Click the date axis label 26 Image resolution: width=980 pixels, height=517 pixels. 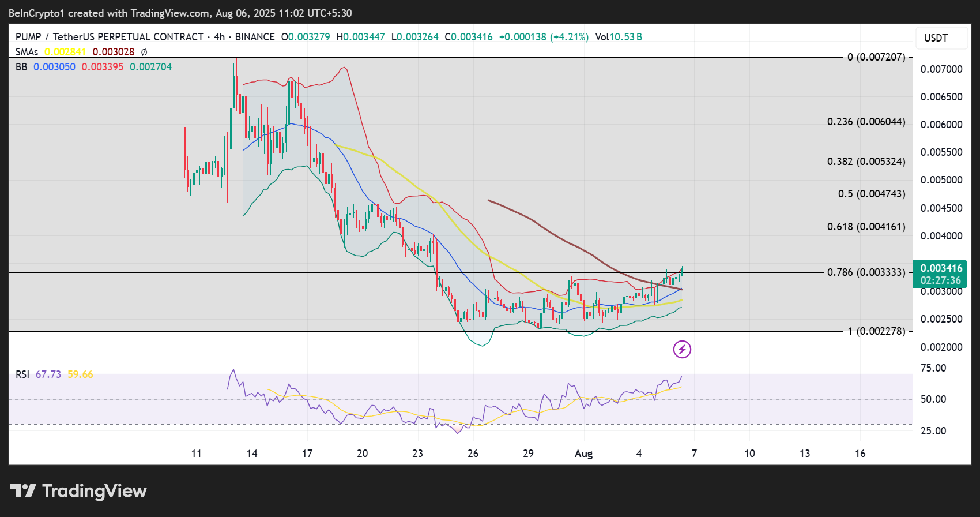pyautogui.click(x=473, y=454)
